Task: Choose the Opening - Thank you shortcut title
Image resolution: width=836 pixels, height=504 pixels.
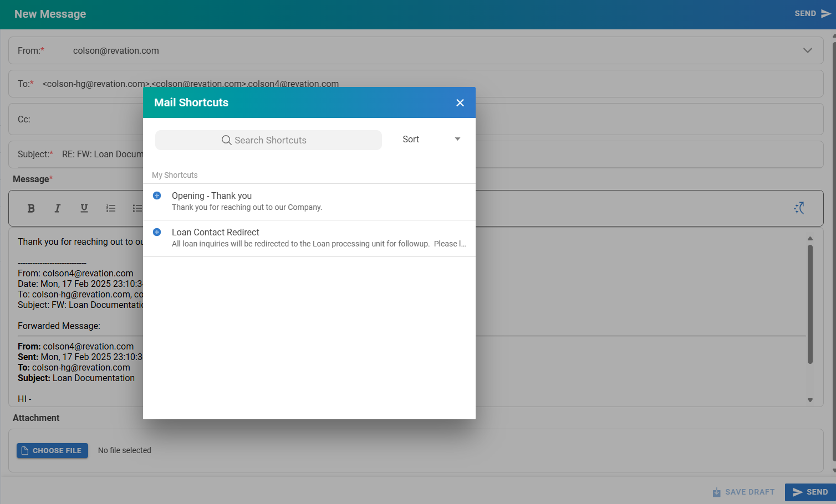Action: (211, 196)
